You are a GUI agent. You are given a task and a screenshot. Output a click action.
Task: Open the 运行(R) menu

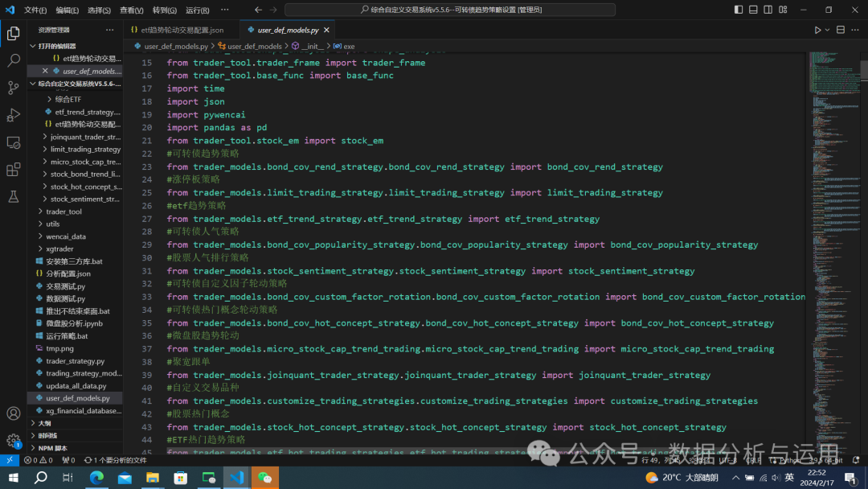[x=197, y=10]
